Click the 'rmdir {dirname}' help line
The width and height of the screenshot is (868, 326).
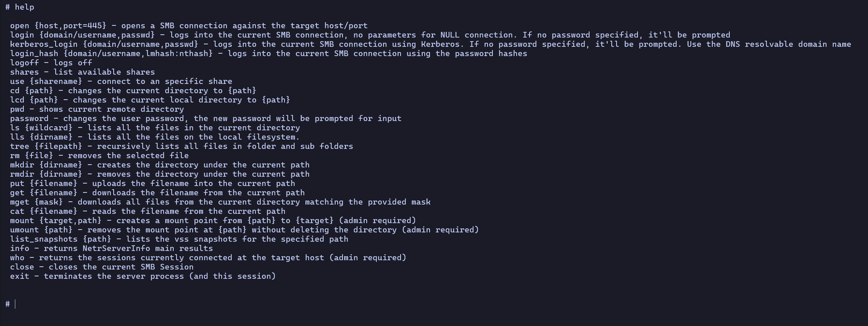pos(160,174)
